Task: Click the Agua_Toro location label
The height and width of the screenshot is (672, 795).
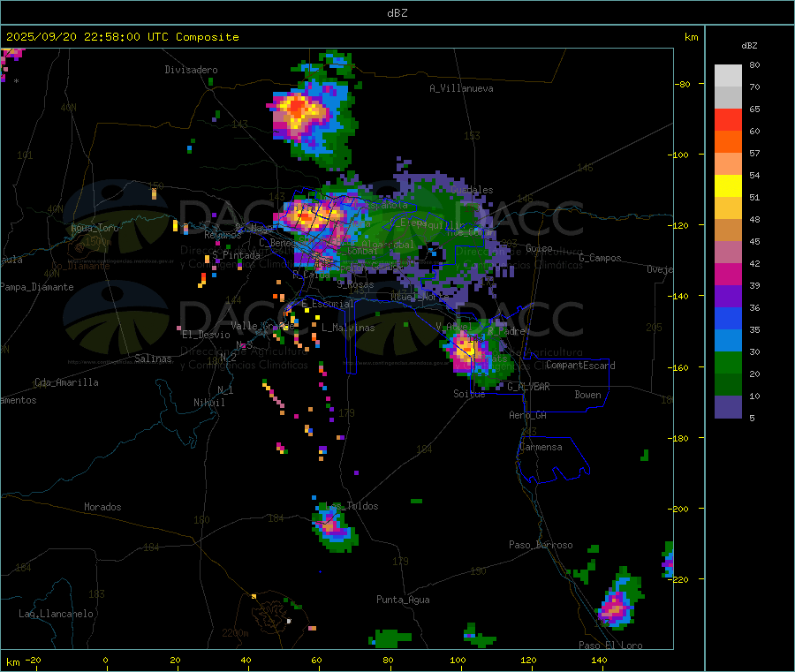Action: (x=95, y=228)
